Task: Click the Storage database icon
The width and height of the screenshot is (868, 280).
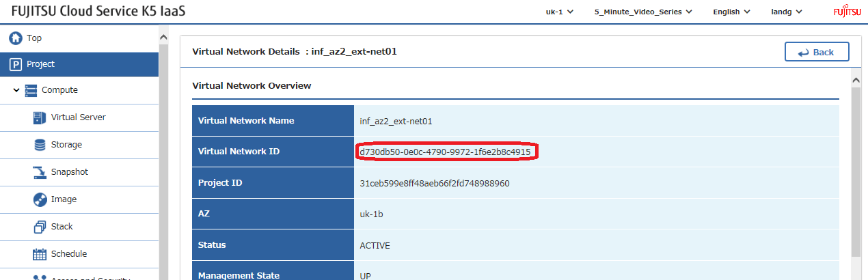Action: click(40, 145)
